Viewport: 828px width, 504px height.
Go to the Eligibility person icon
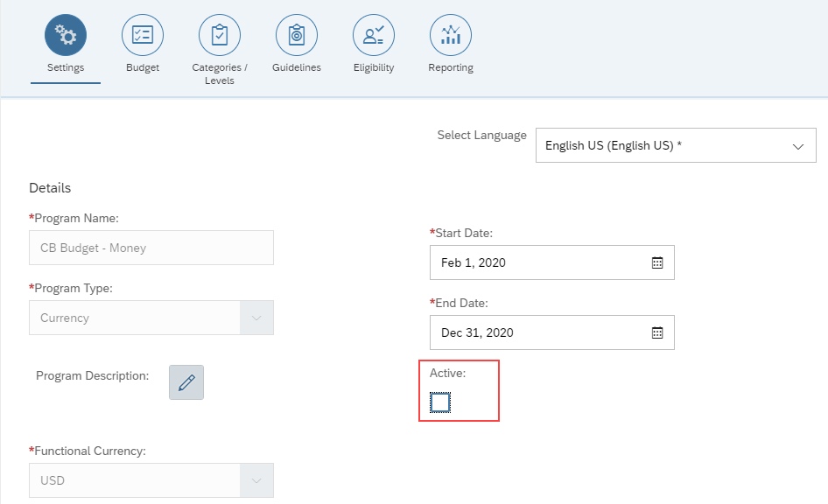coord(374,35)
